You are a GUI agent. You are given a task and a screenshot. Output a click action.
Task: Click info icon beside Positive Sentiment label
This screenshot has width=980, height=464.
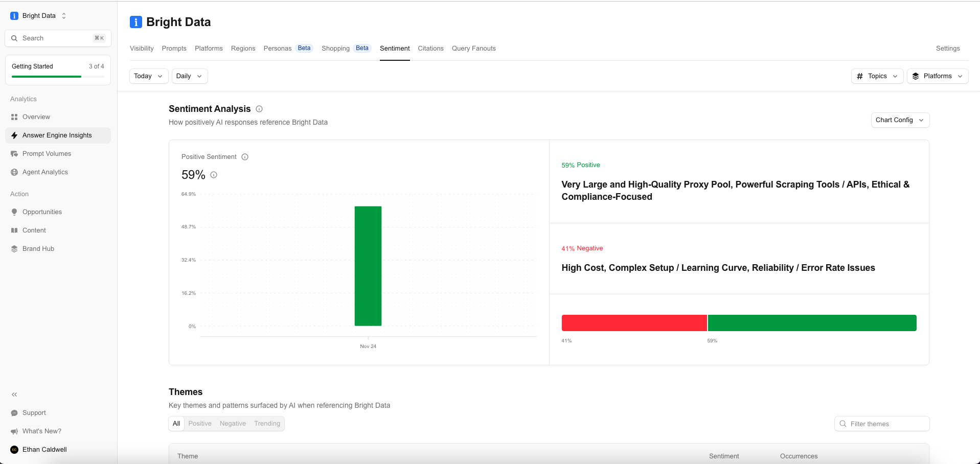coord(245,157)
